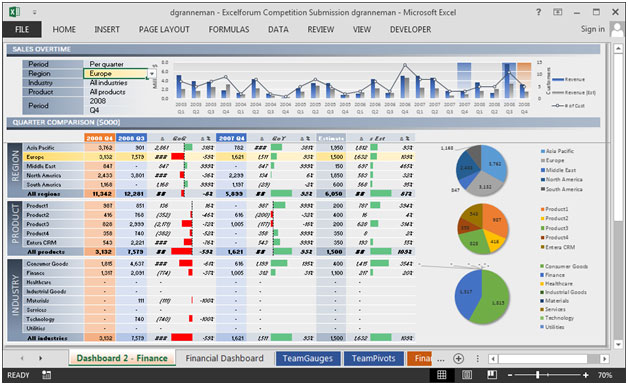Open the Region dropdown arrow next to Europe
628x385 pixels.
coord(152,74)
